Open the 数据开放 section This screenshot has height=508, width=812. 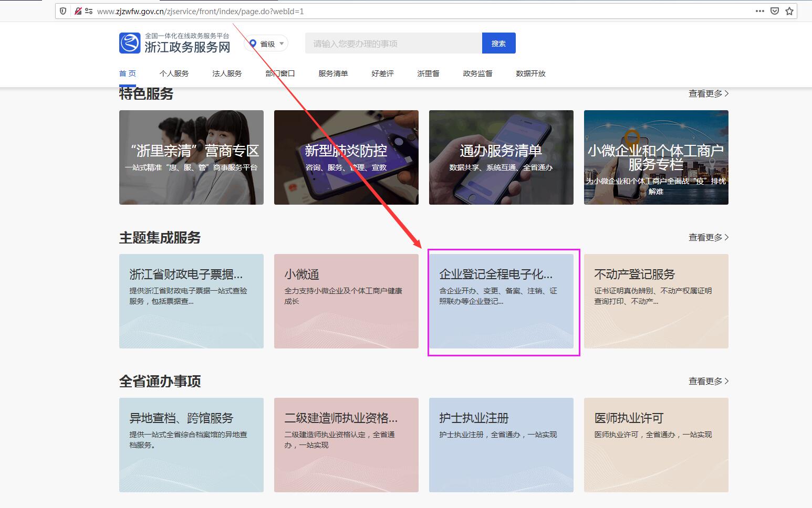[530, 73]
